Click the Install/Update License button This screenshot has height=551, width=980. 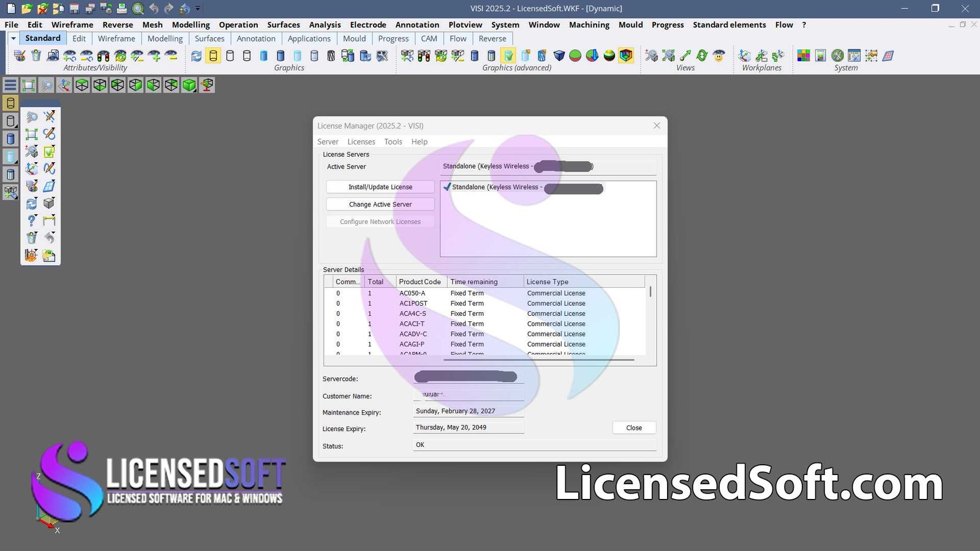point(380,187)
